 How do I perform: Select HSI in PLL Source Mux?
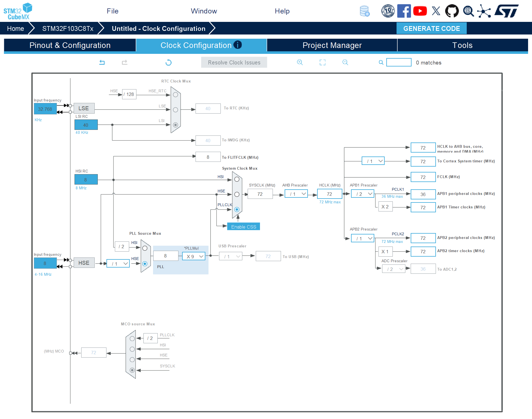(x=145, y=248)
